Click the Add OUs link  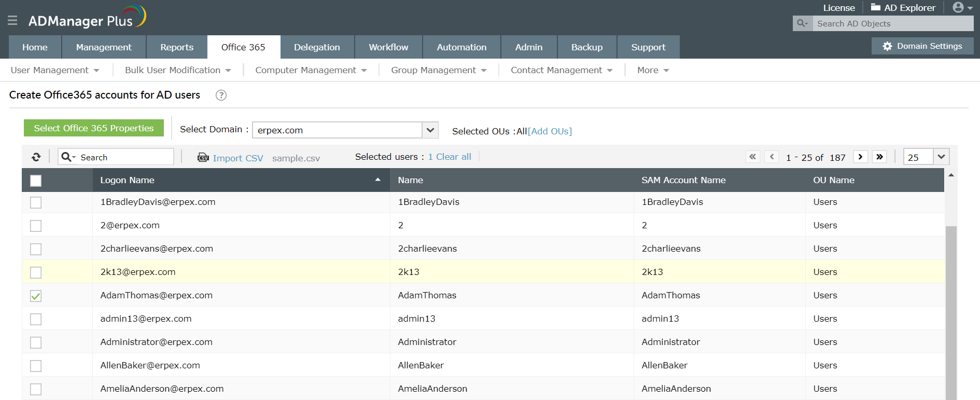tap(550, 131)
